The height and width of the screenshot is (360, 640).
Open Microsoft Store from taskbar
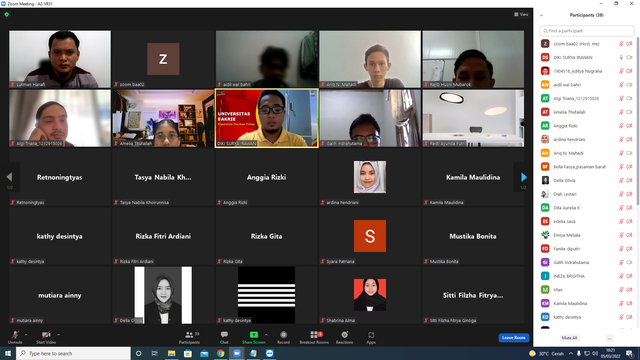pyautogui.click(x=188, y=353)
